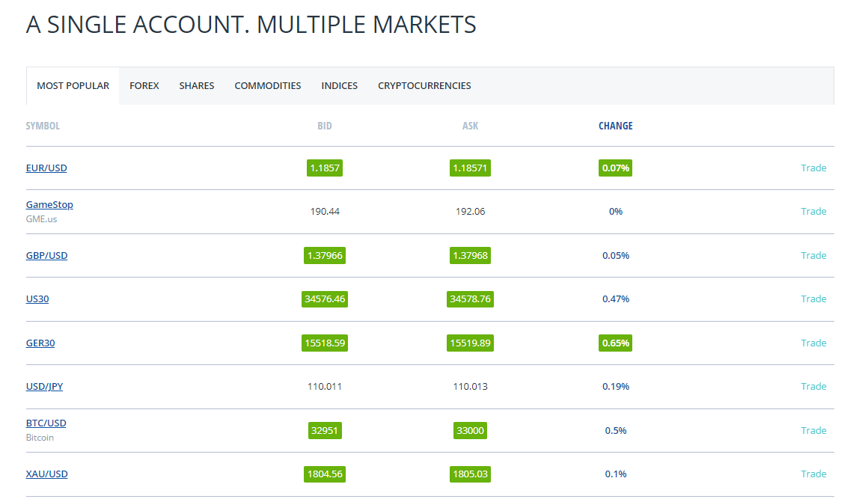Image resolution: width=868 pixels, height=499 pixels.
Task: Open the BTC/USD symbol link
Action: click(x=46, y=423)
